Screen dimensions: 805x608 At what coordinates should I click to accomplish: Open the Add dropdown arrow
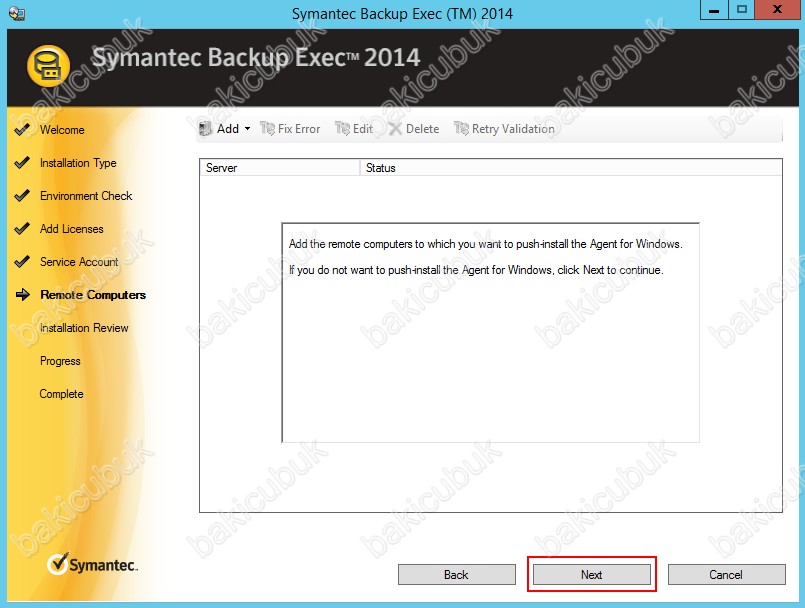(x=247, y=128)
